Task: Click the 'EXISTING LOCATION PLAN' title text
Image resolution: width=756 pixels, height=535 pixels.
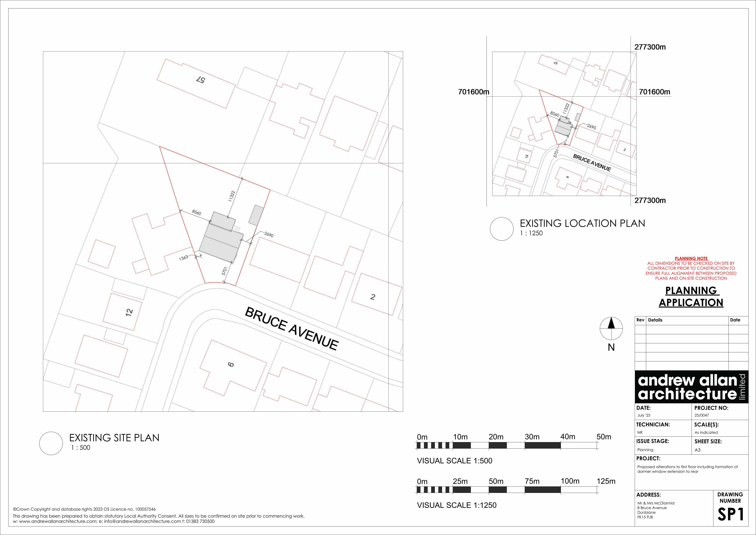Action: [x=582, y=223]
